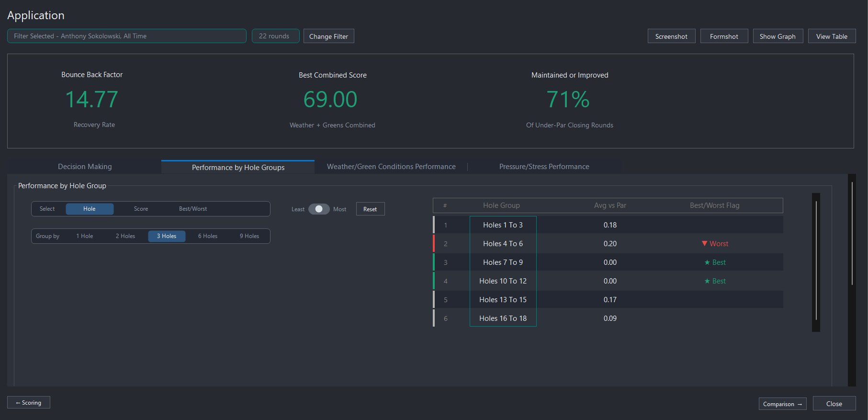Select the Hole option in Select row
This screenshot has height=420, width=868.
pos(90,209)
